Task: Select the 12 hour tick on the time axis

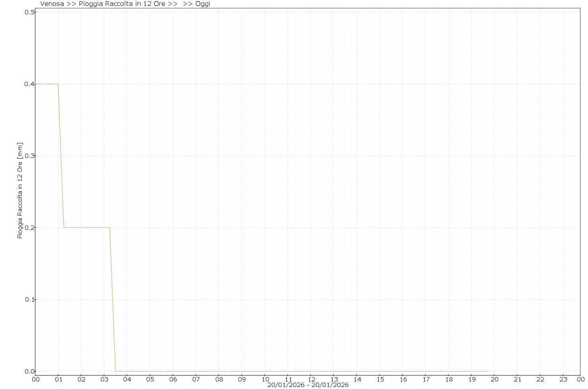Action: pos(311,379)
